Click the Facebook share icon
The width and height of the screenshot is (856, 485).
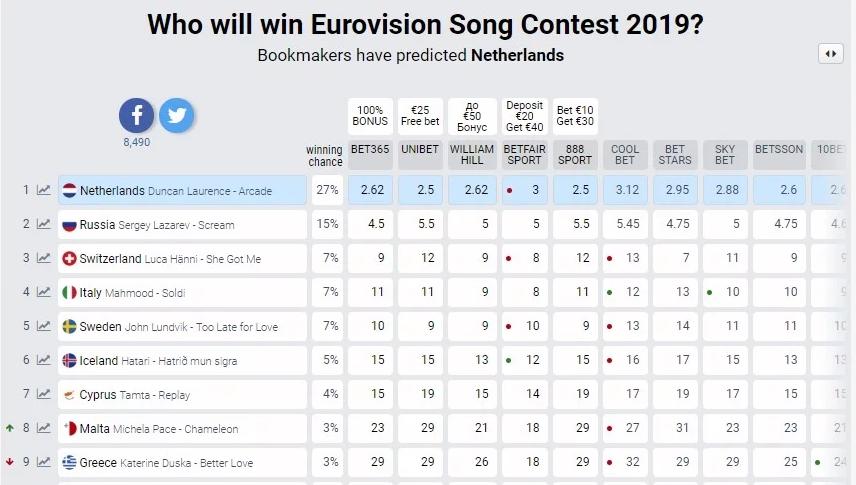click(137, 116)
